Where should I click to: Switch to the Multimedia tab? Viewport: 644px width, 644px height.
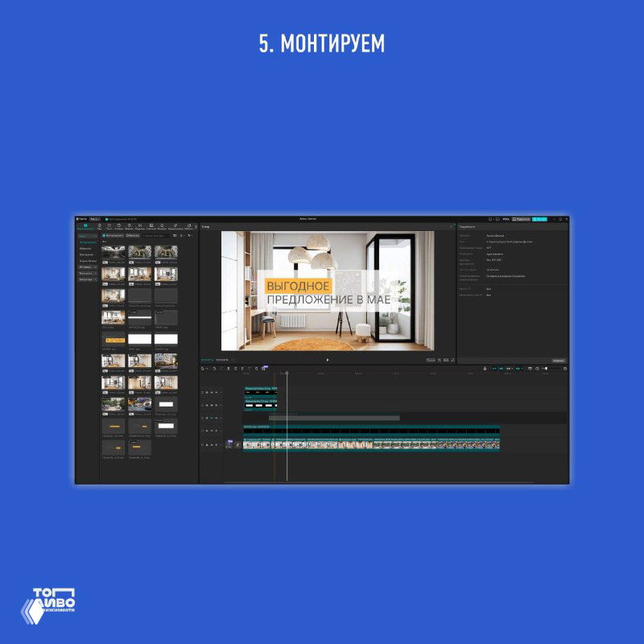point(85,227)
